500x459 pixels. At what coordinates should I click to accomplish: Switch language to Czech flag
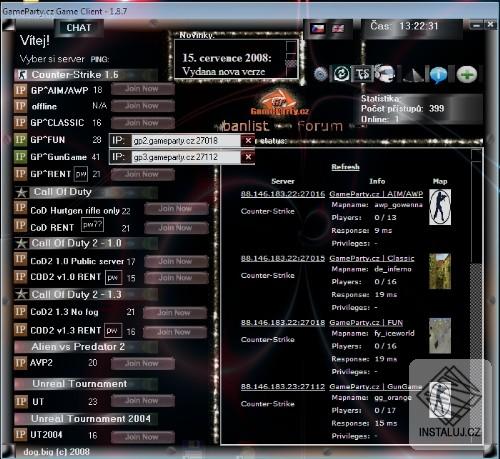[318, 28]
